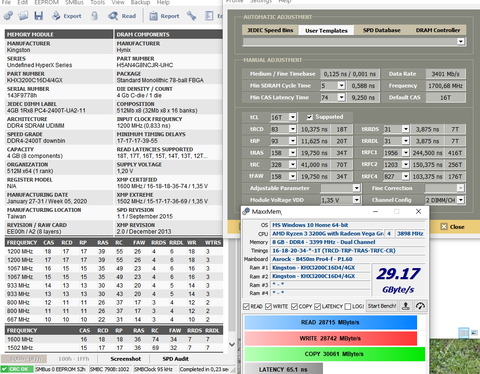The height and width of the screenshot is (374, 480).
Task: Open the tRFC2 value dropdown
Action: point(405,164)
